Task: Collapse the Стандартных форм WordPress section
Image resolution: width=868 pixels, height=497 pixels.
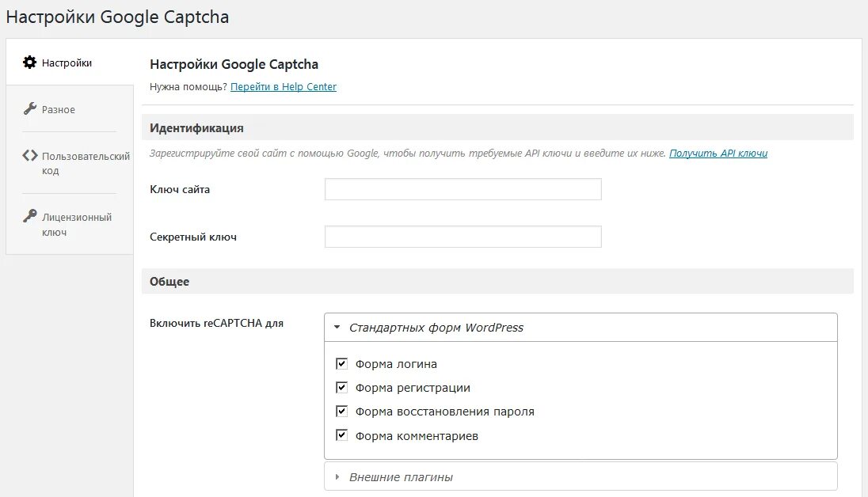Action: click(436, 328)
